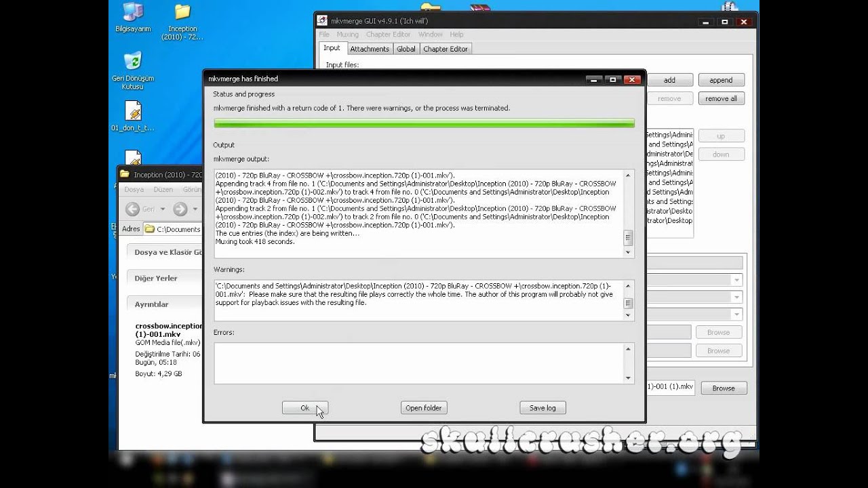The width and height of the screenshot is (868, 488).
Task: Click the green muxing progress bar
Action: tap(425, 123)
